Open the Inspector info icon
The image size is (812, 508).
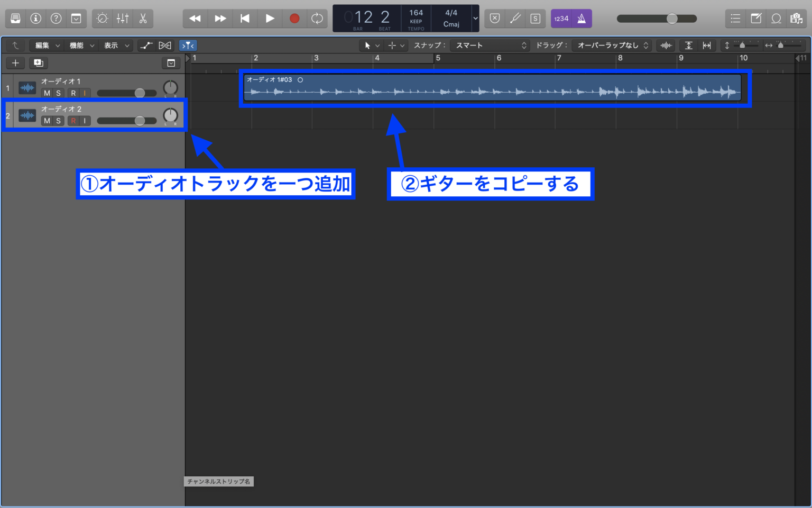pos(35,19)
